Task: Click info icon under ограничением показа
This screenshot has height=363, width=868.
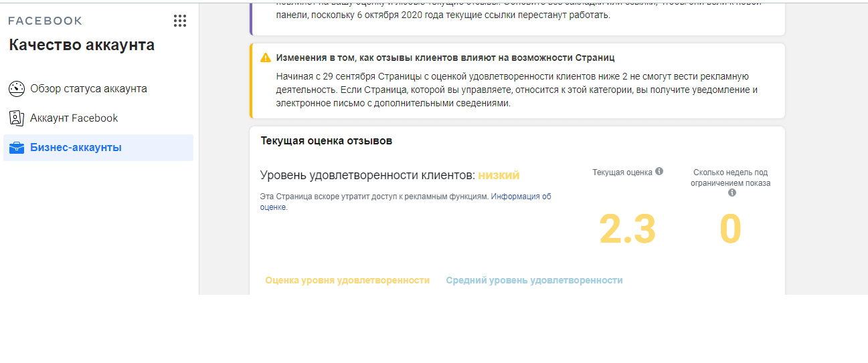Action: [x=732, y=193]
